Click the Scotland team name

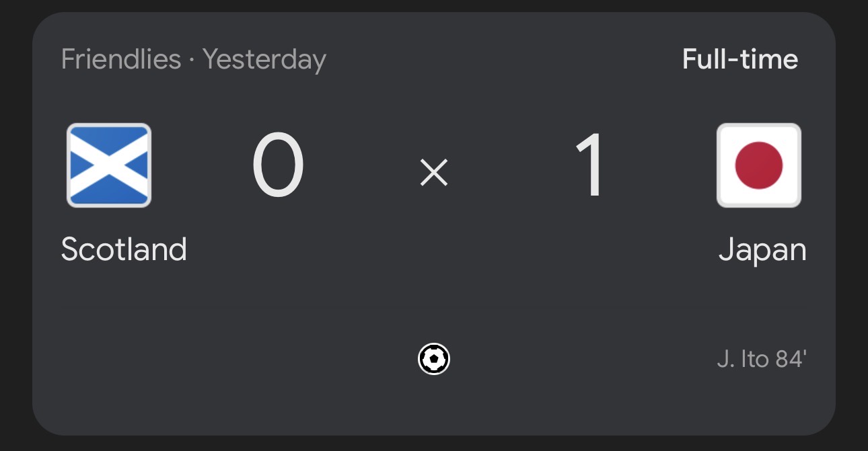coord(124,249)
